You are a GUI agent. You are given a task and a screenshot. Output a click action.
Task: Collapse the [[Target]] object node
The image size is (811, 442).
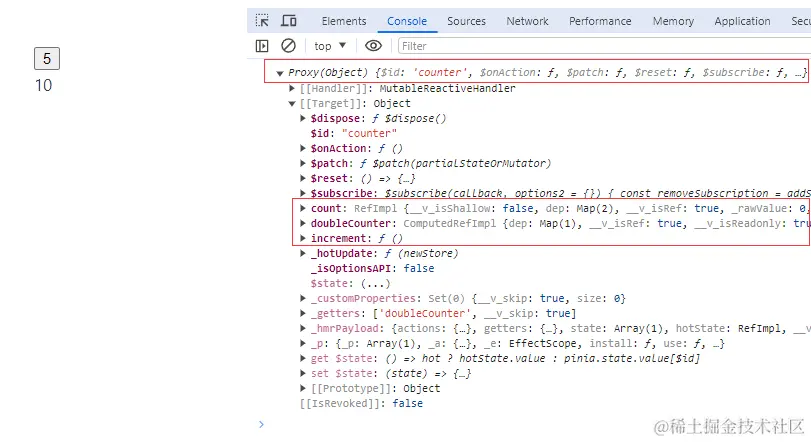292,104
